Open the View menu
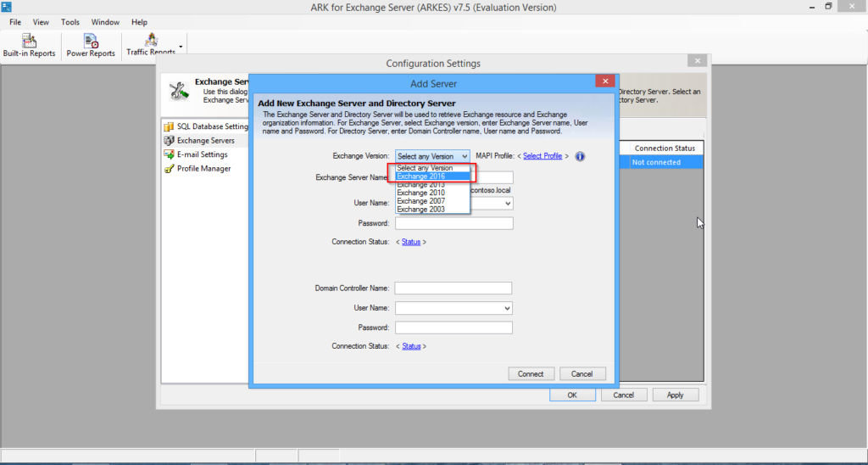This screenshot has width=868, height=465. click(x=41, y=22)
